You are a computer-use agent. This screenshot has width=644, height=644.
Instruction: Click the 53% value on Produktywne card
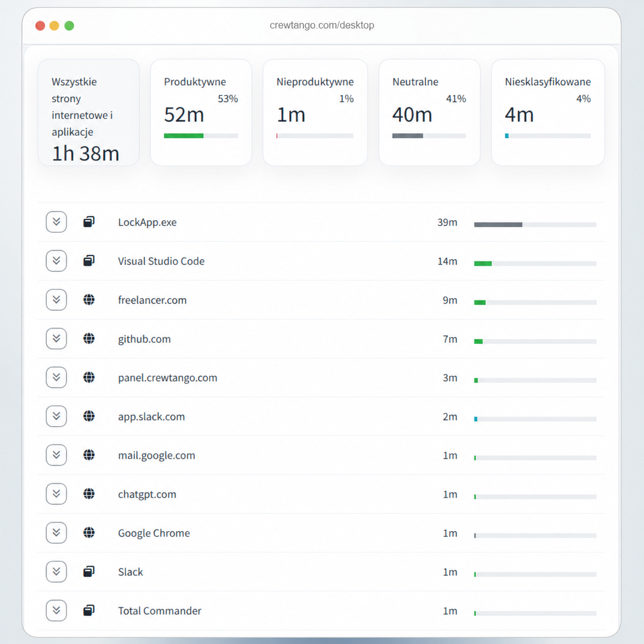tap(228, 99)
